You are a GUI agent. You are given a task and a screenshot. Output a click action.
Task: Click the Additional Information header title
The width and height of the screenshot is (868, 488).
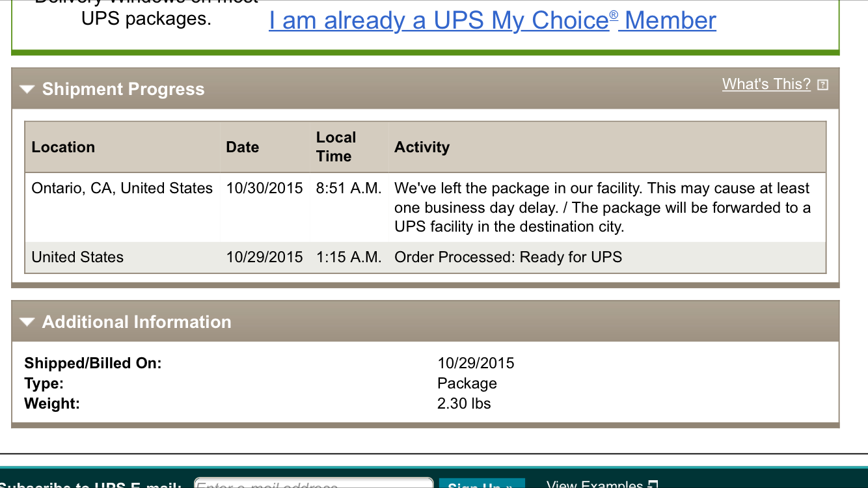[137, 321]
